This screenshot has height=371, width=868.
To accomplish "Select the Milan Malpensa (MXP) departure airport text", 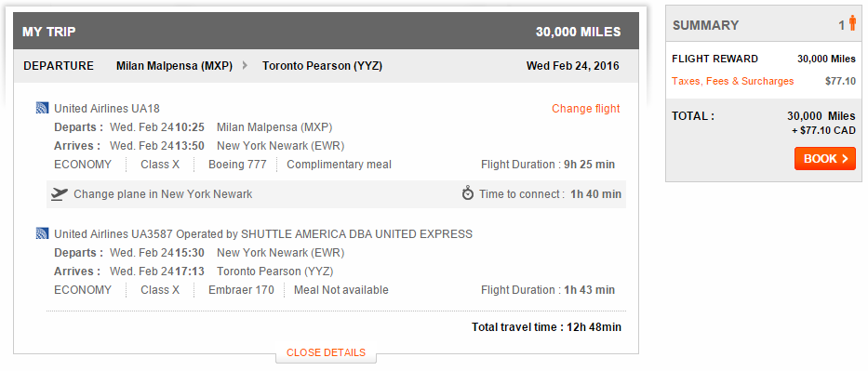I will pos(174,66).
